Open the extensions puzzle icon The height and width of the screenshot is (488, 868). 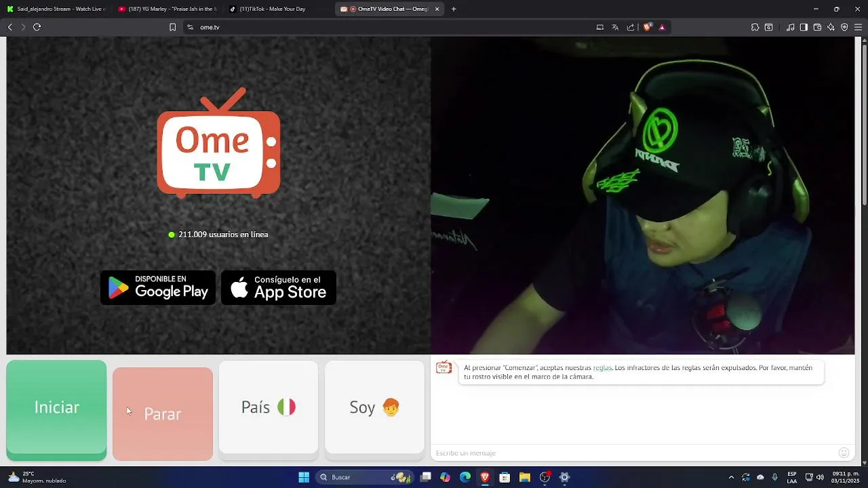[x=755, y=27]
